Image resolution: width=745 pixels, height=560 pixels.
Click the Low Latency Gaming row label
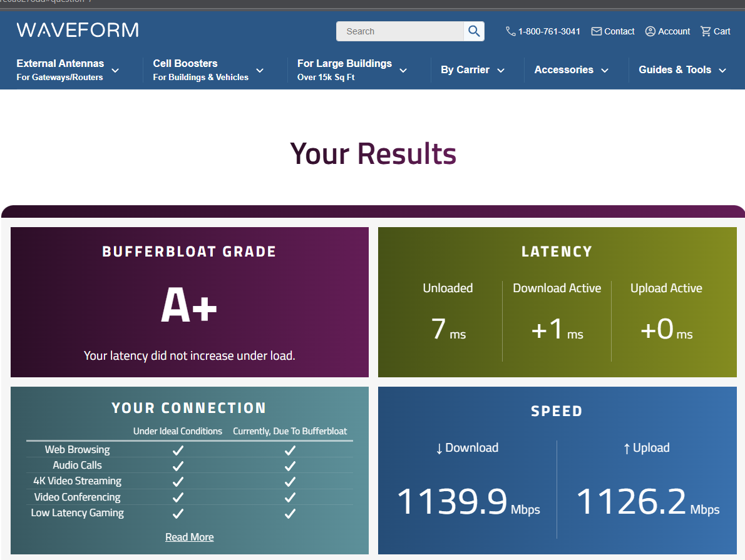point(78,512)
